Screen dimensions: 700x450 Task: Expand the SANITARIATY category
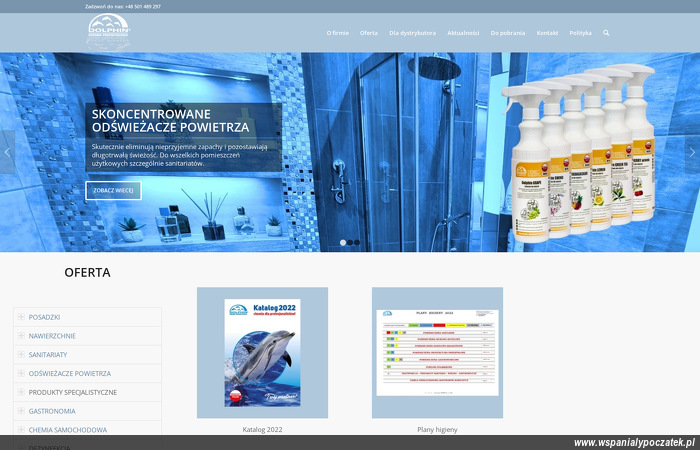(x=21, y=354)
